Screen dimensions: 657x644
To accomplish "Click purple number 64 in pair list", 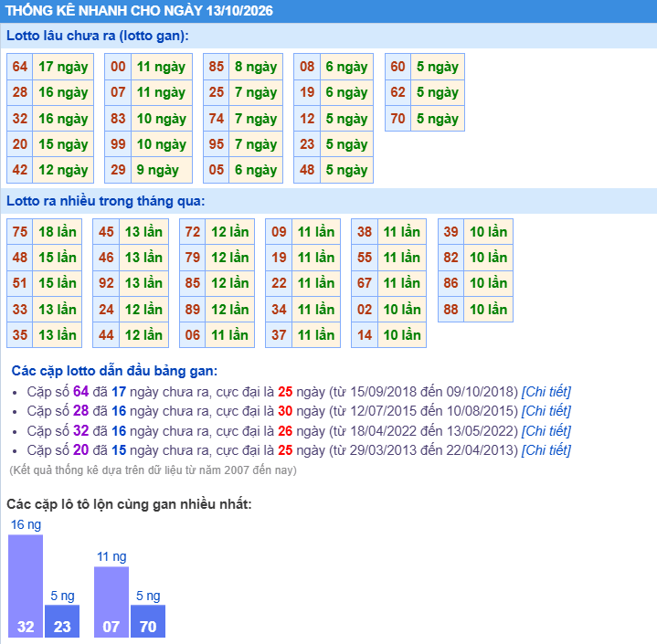I will [80, 392].
